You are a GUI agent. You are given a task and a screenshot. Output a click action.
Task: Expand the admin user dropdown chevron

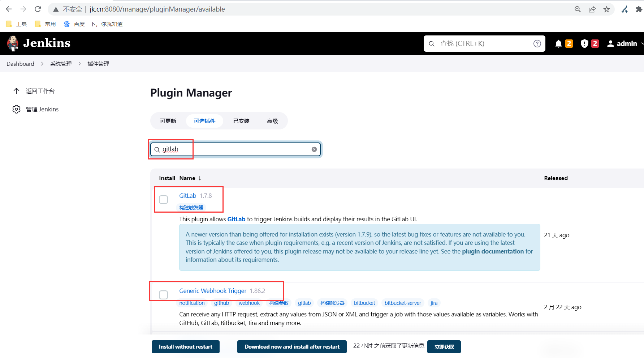pos(642,43)
